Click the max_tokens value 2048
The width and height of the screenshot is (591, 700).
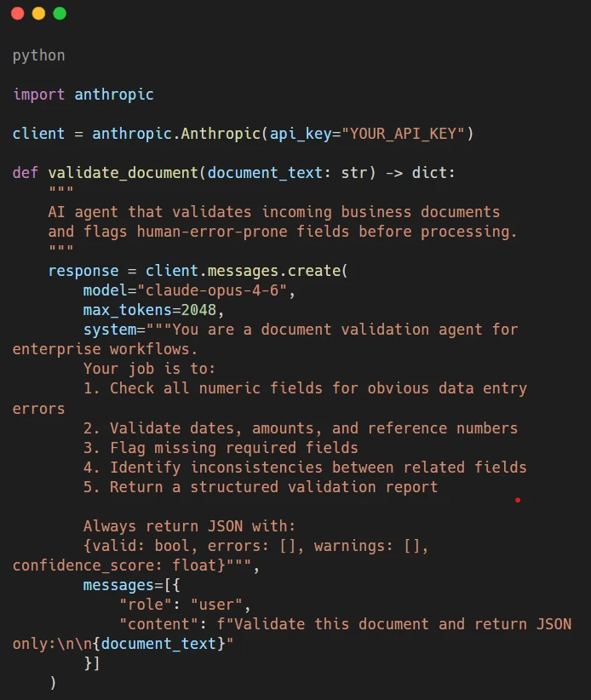pos(203,310)
